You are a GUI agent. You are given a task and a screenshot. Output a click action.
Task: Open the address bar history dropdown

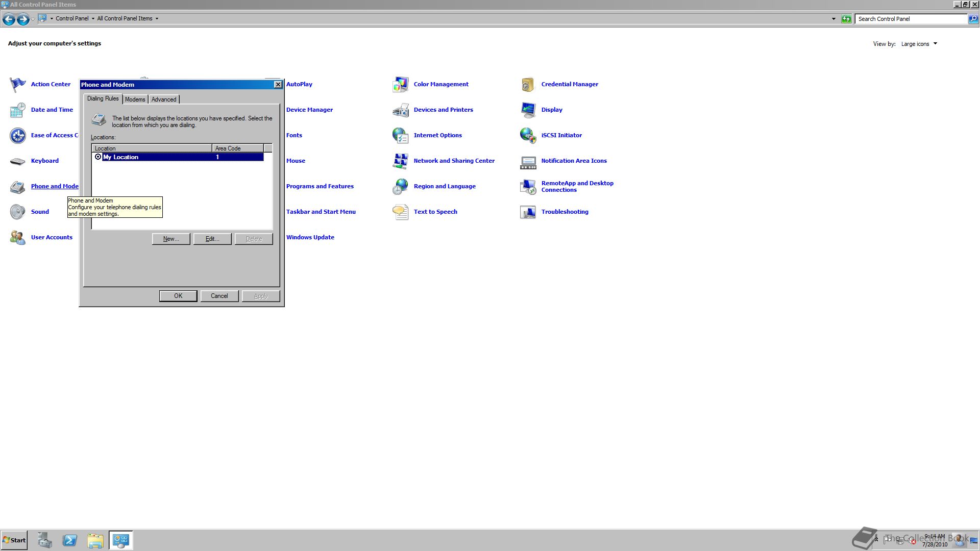pos(834,19)
